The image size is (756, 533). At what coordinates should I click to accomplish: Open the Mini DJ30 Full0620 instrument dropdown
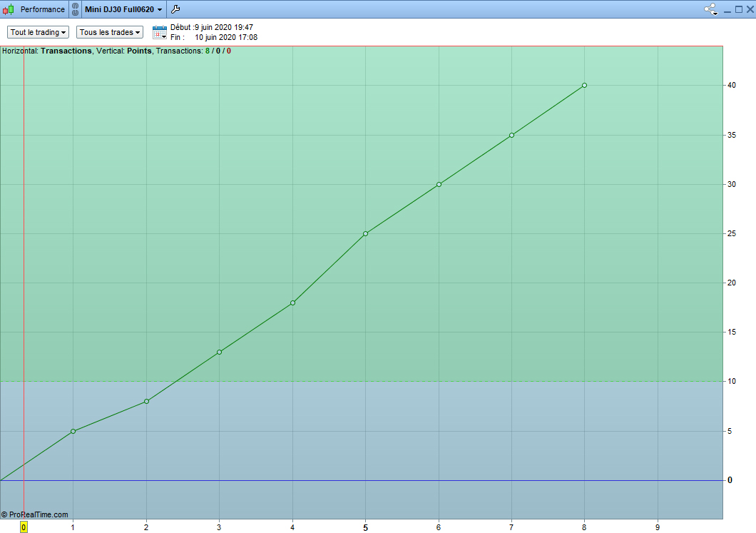pos(123,9)
